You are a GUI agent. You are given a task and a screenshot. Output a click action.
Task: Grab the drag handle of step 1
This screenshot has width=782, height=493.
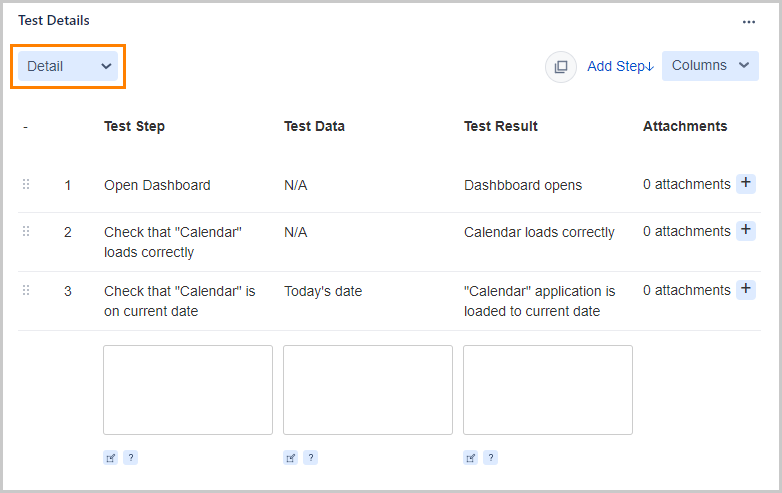tap(26, 184)
